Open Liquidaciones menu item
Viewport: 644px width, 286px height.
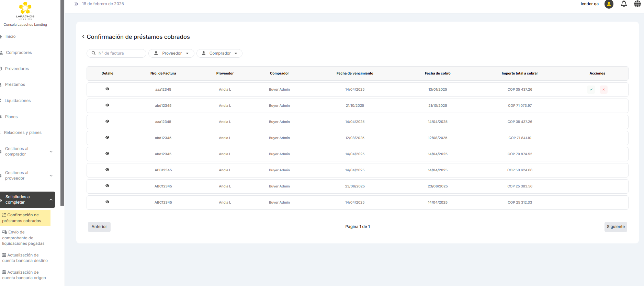click(x=18, y=101)
